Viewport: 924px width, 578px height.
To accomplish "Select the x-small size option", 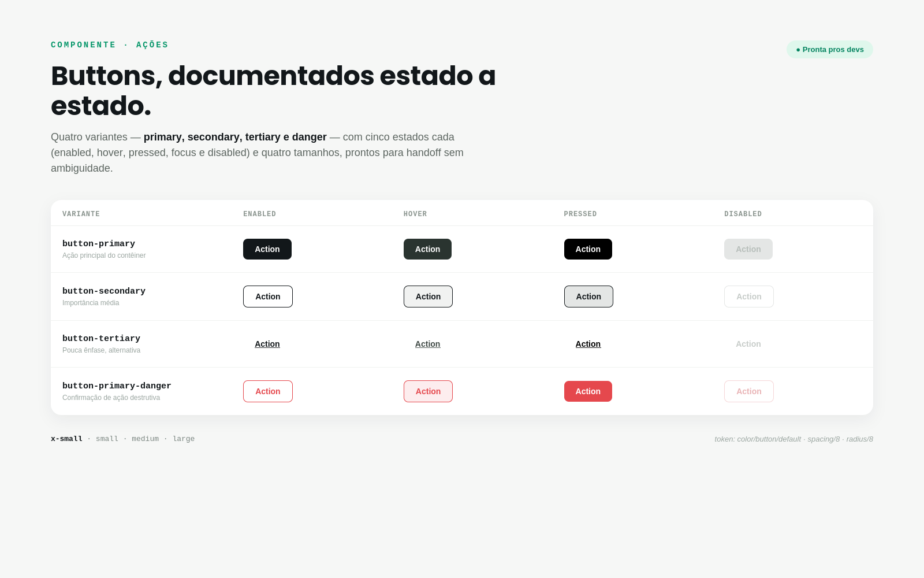I will coord(66,439).
